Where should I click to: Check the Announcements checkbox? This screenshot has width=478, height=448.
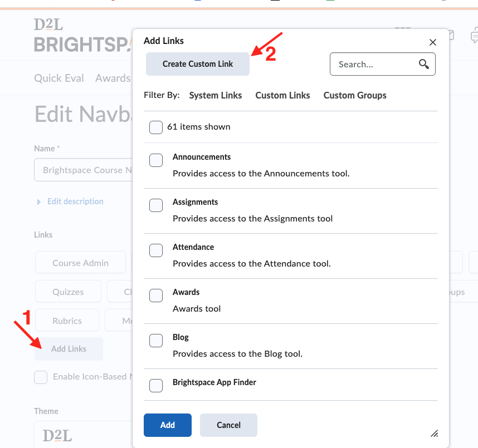click(x=156, y=160)
